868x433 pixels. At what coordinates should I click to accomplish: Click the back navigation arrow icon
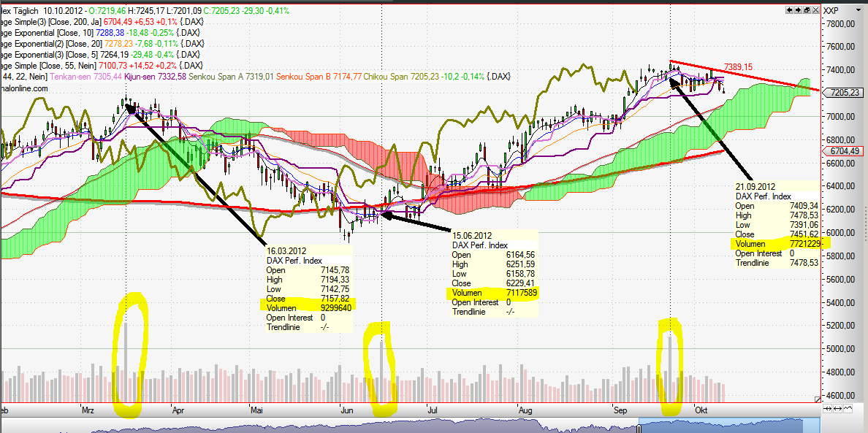pyautogui.click(x=789, y=9)
